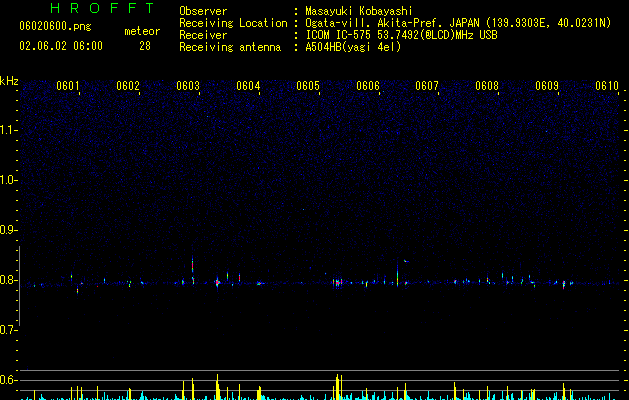Click the 1.1 kHz axis label

[x=8, y=130]
